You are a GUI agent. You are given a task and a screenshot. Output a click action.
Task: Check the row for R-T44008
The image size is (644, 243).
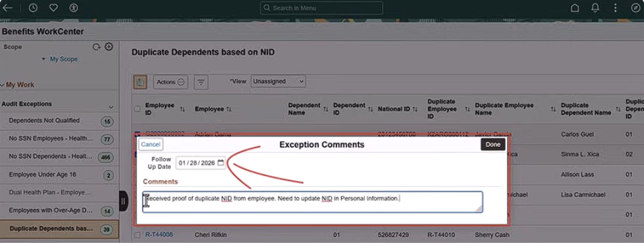(137, 235)
